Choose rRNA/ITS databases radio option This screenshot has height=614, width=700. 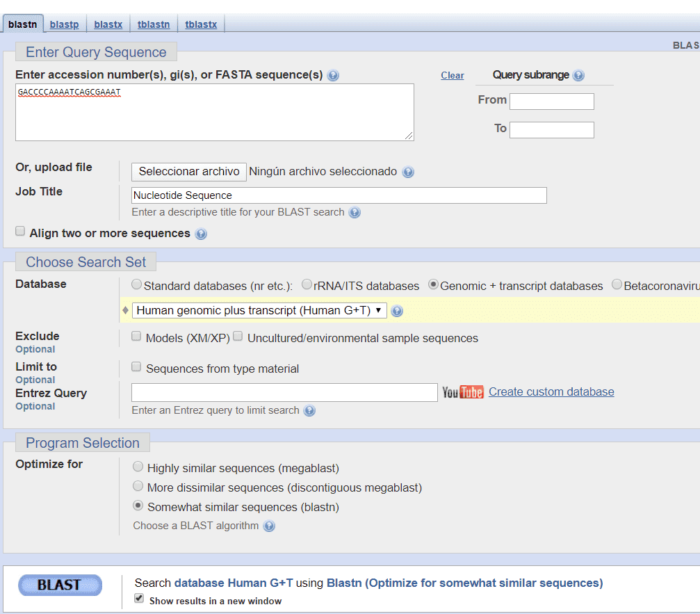tap(307, 284)
